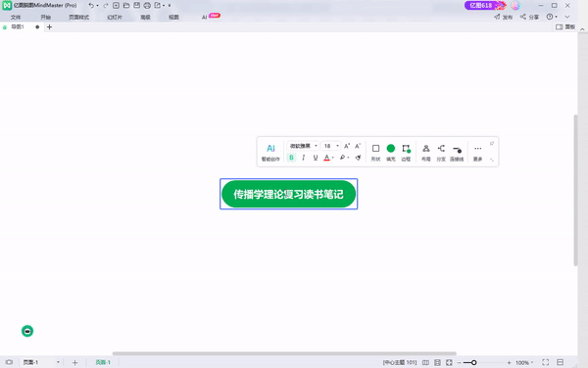Click the 亿图618 promotion banner
This screenshot has height=368, width=588.
tap(485, 5)
